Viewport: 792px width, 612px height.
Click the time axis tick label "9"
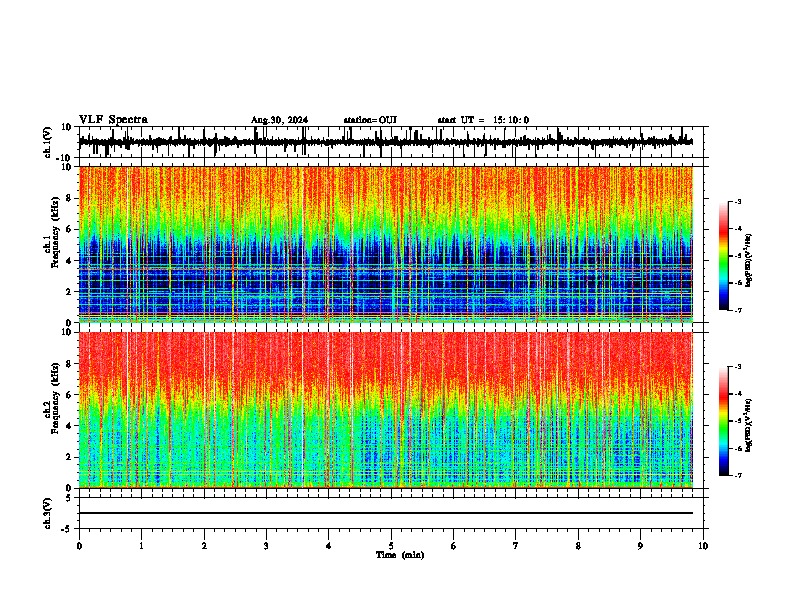coord(640,546)
